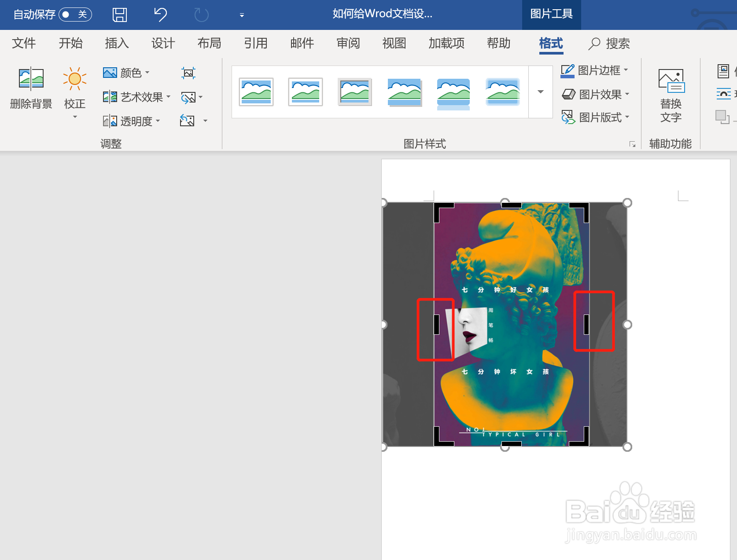737x560 pixels.
Task: Click the 图片工具 contextual tab header
Action: (x=551, y=15)
